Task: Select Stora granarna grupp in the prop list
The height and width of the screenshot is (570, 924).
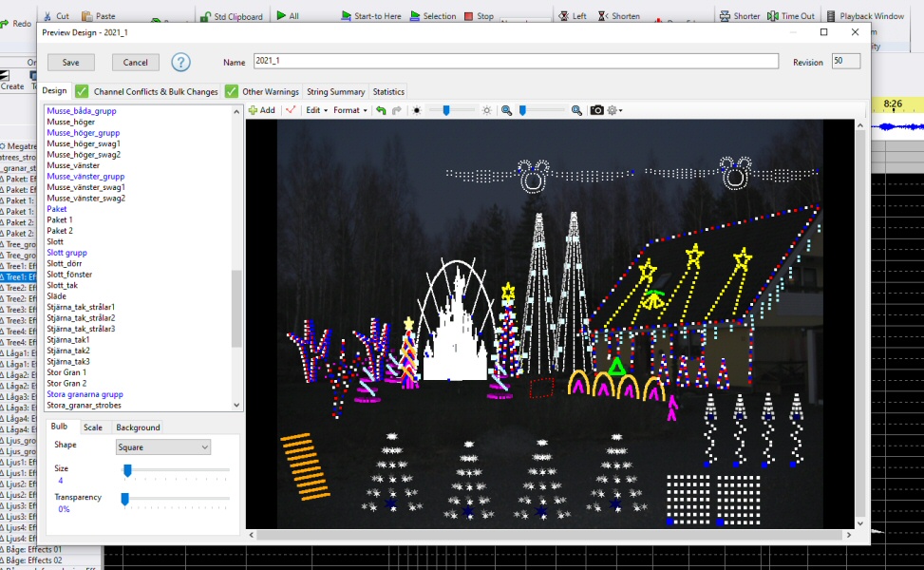Action: point(85,394)
